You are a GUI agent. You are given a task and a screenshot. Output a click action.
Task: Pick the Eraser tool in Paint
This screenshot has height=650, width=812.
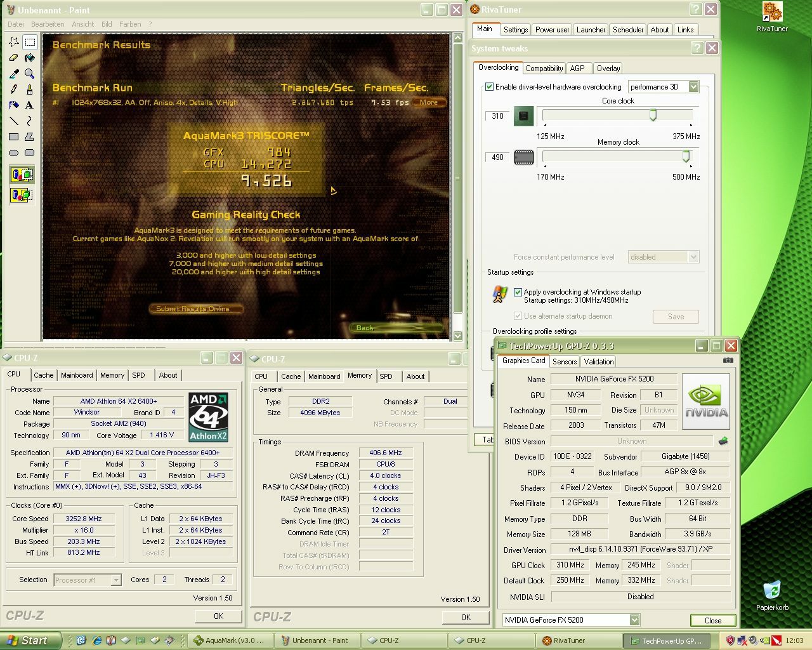14,58
